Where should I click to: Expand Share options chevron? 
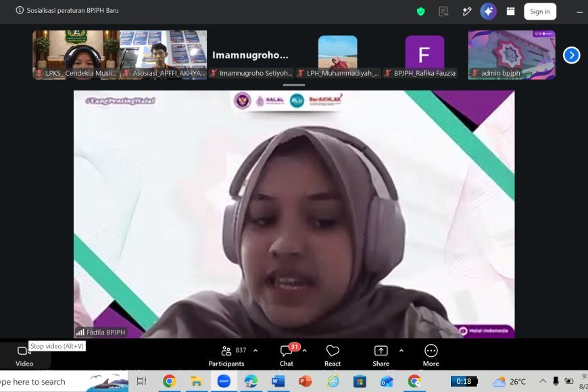(401, 351)
